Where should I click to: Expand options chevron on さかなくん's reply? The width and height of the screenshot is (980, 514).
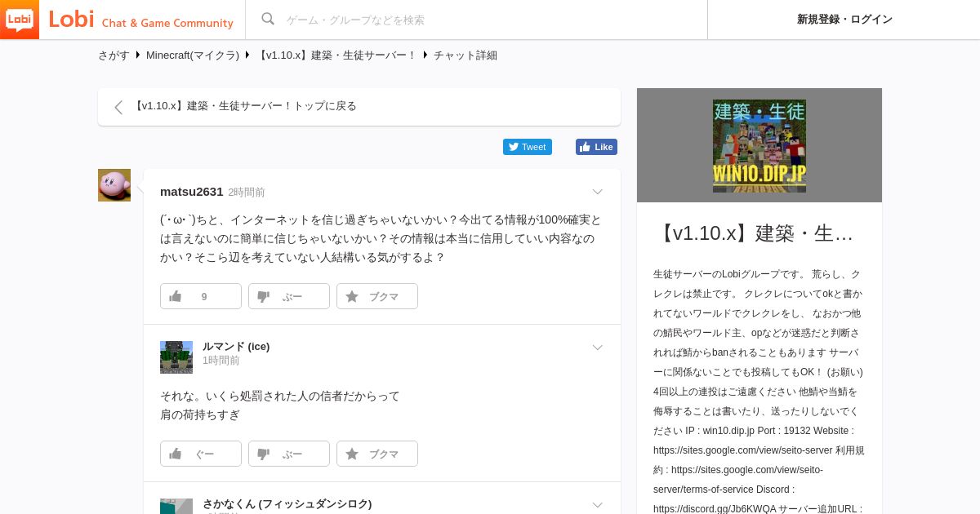pyautogui.click(x=597, y=505)
